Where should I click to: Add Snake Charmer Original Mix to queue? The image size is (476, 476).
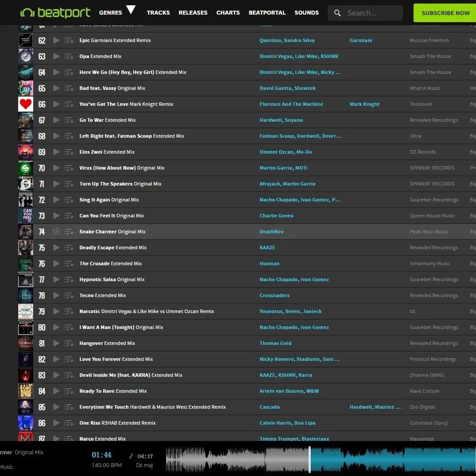click(69, 232)
